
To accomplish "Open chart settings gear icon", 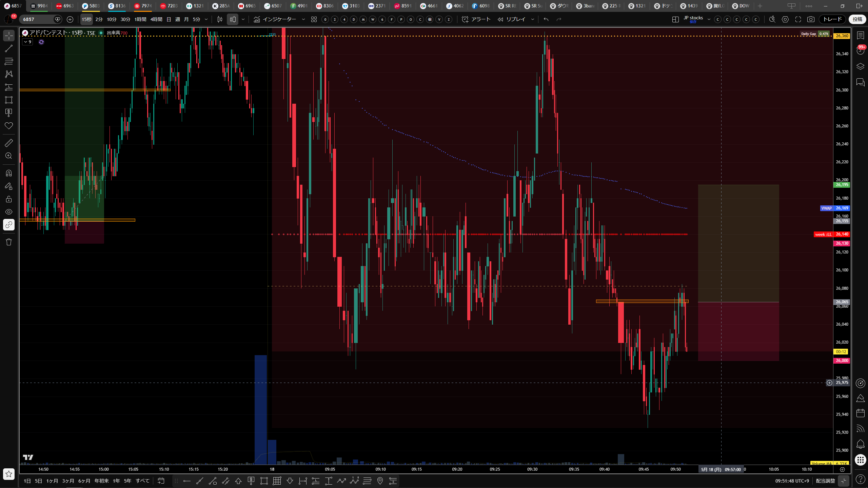I will [785, 19].
